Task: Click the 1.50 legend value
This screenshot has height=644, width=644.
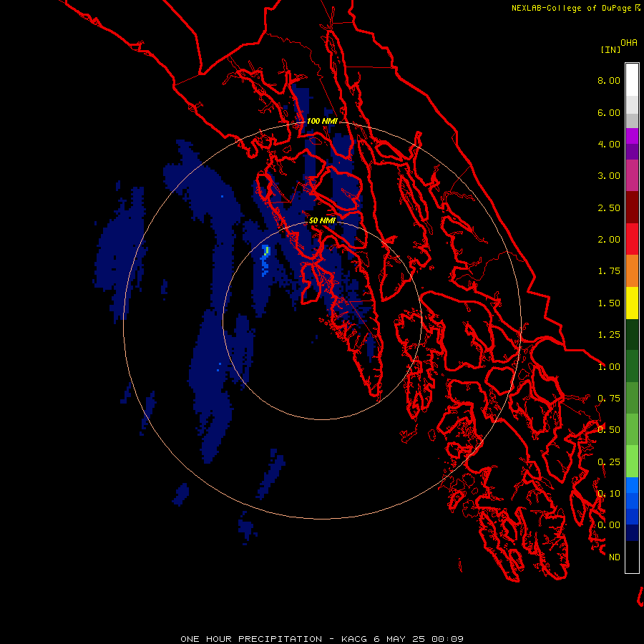Action: pyautogui.click(x=609, y=303)
